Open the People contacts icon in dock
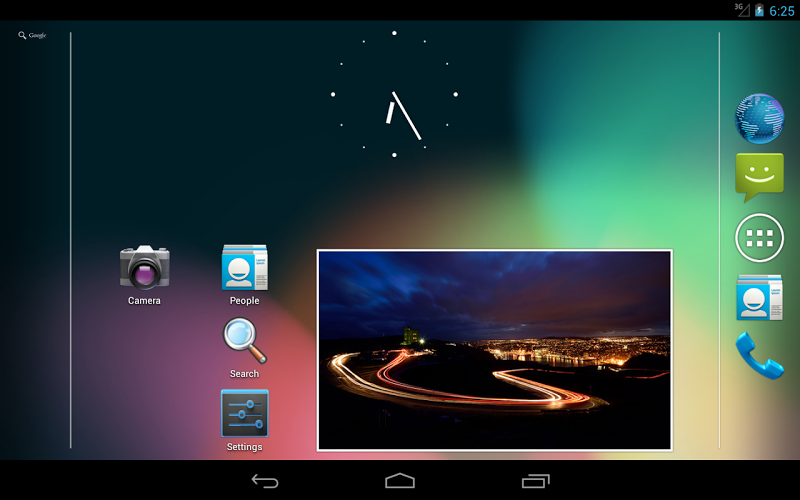800x500 pixels. [x=759, y=297]
